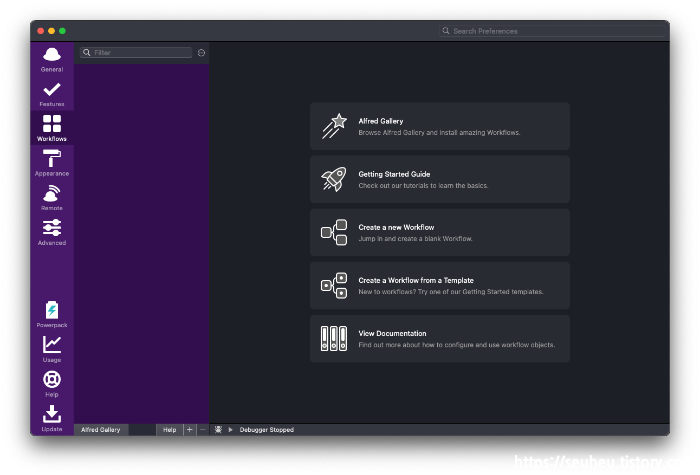Image resolution: width=700 pixels, height=475 pixels.
Task: Open the Remote section
Action: [x=52, y=198]
